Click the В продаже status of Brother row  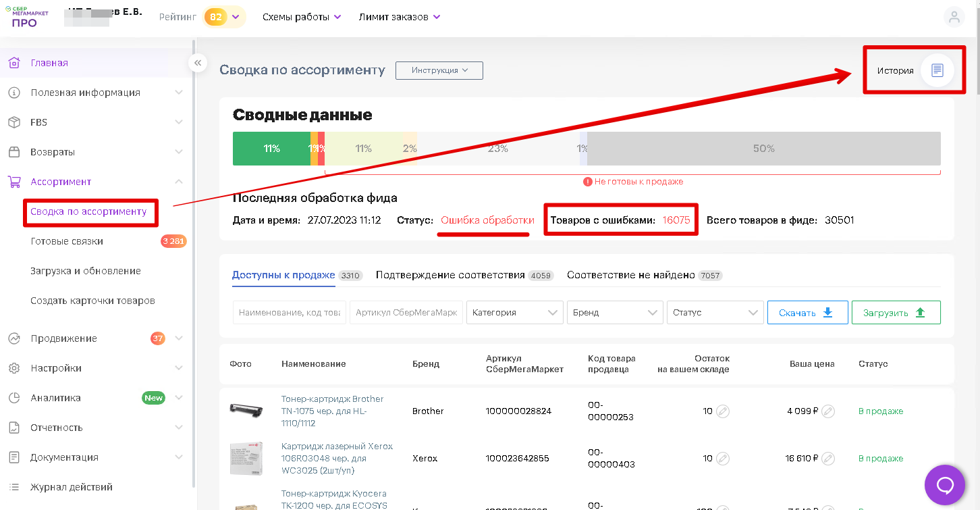pyautogui.click(x=881, y=411)
